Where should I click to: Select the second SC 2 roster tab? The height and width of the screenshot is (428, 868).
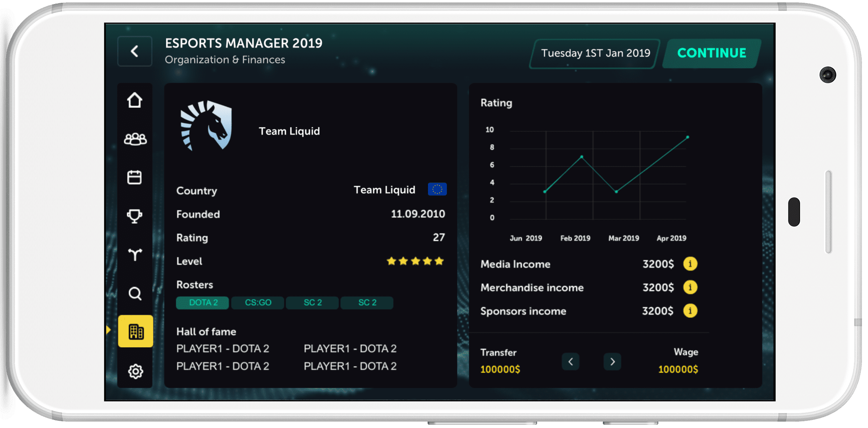367,302
